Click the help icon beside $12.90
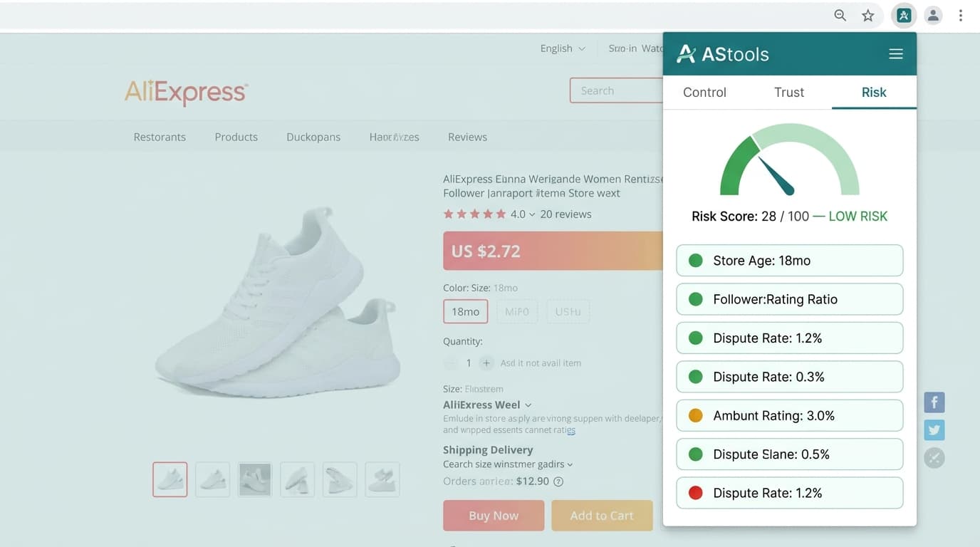This screenshot has height=547, width=980. 558,481
